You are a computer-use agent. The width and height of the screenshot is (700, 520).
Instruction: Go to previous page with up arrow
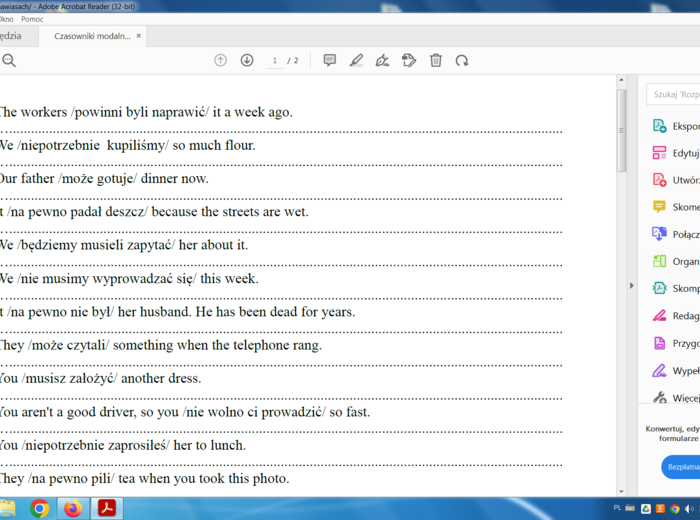pyautogui.click(x=221, y=61)
